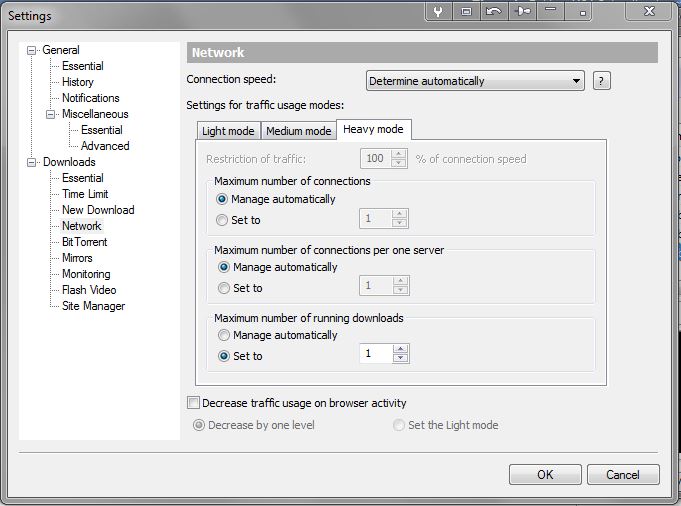Click the small rectangle window icon in title bar
Screen dimensions: 681x506
(466, 12)
